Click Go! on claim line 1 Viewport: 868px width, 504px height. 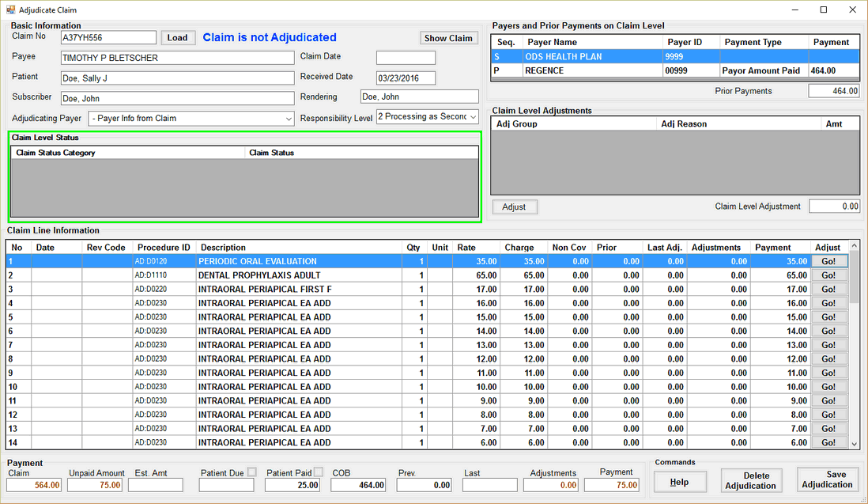(828, 260)
